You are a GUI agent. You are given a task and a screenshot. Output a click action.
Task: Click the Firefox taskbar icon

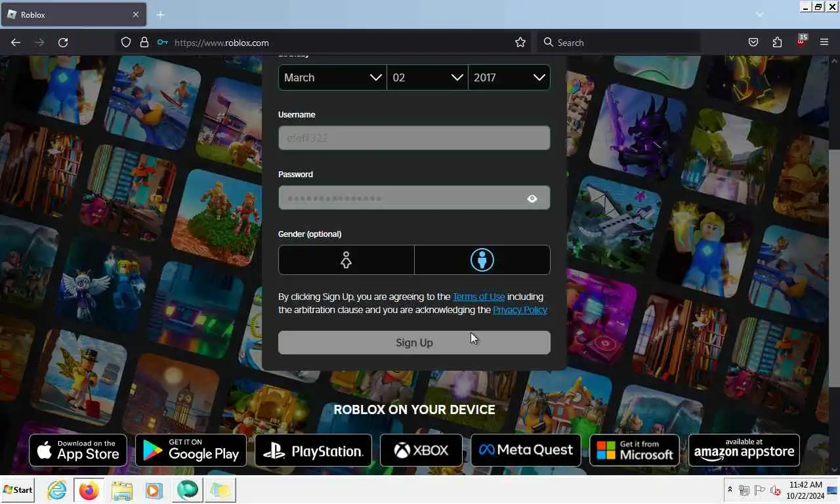pyautogui.click(x=89, y=490)
